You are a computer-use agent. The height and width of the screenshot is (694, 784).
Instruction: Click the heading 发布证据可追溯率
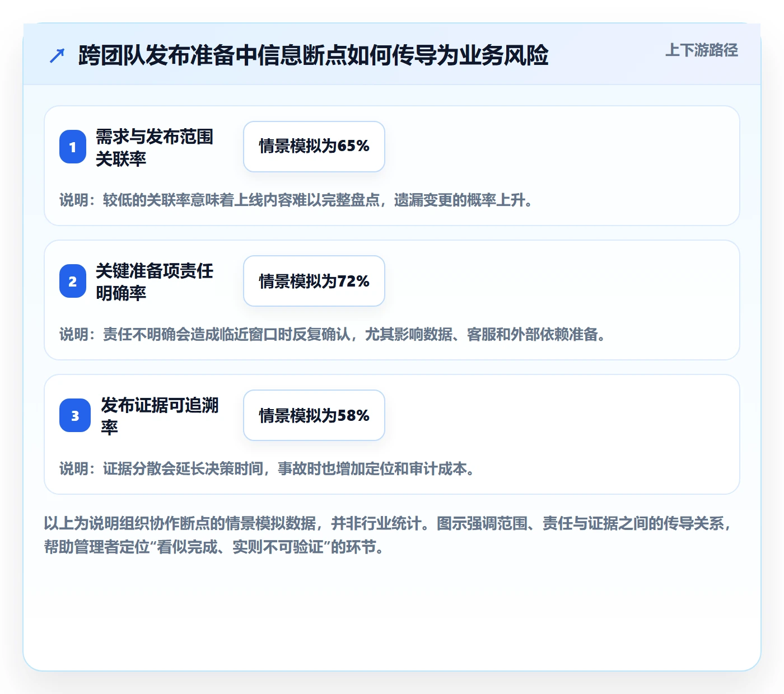click(x=160, y=416)
